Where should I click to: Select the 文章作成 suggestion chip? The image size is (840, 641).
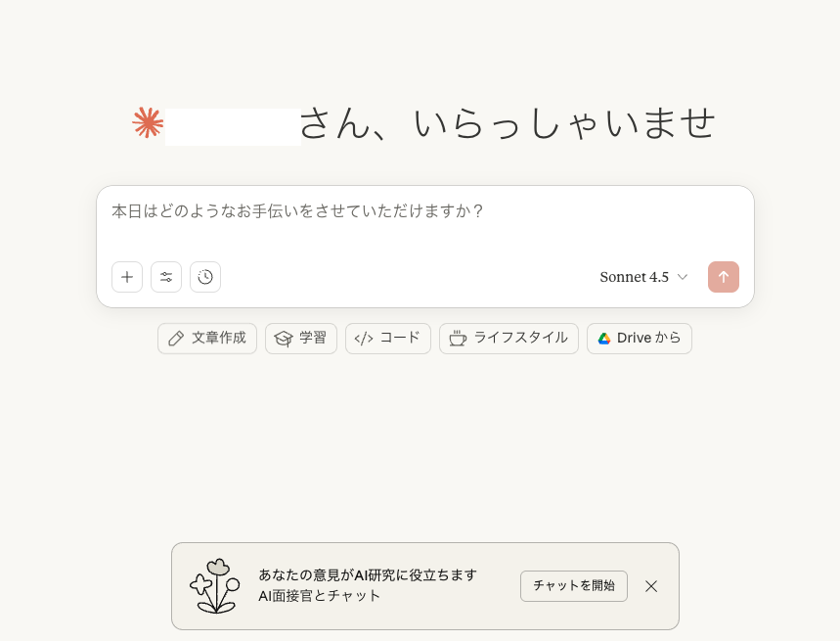[x=207, y=339]
